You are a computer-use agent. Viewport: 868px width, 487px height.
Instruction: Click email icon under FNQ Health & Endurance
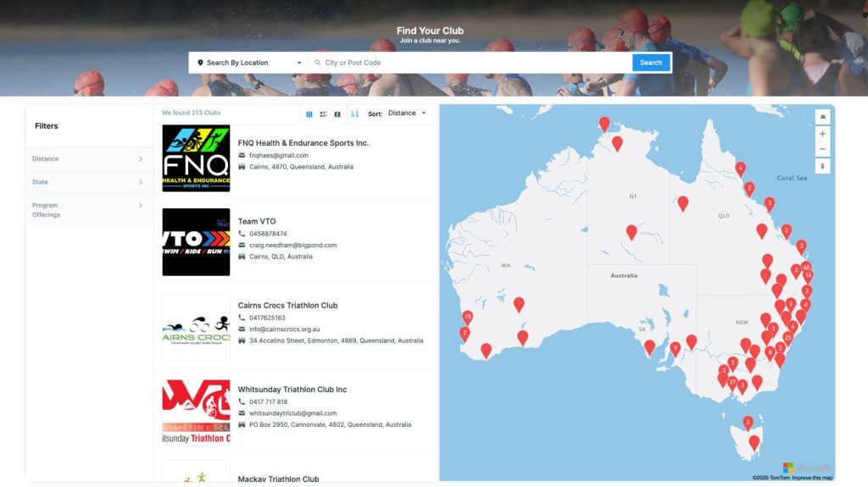coord(242,156)
